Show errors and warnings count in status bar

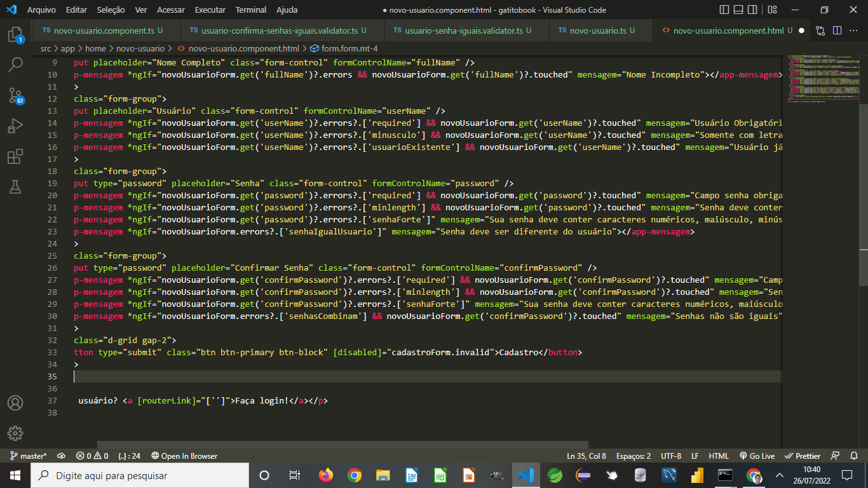tap(92, 456)
